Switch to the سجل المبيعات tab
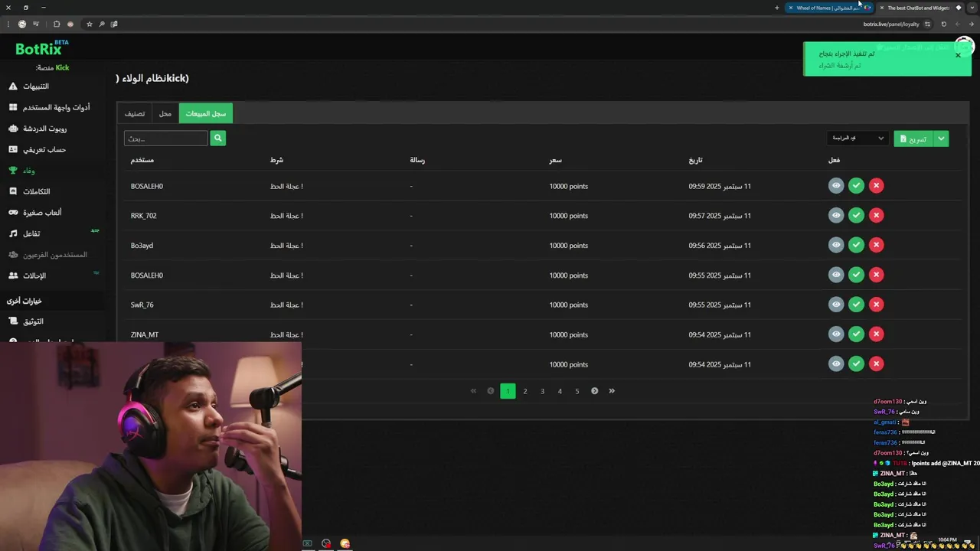The height and width of the screenshot is (551, 980). 205,113
